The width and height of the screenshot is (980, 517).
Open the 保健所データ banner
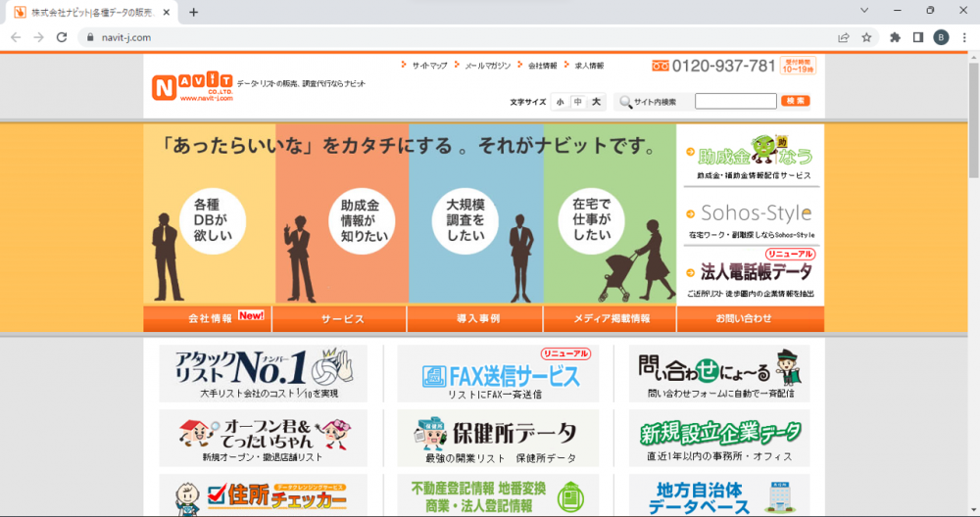pos(498,439)
